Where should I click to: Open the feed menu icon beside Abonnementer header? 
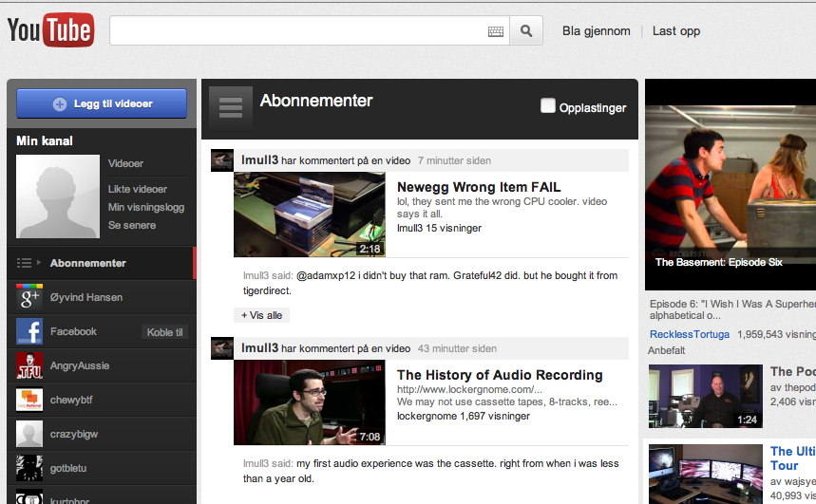231,107
